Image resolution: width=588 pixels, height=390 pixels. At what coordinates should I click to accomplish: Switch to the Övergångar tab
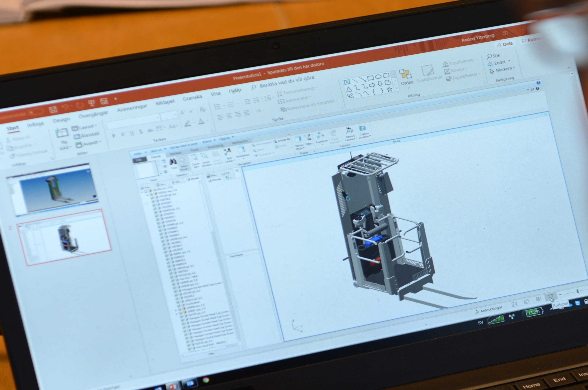[93, 114]
